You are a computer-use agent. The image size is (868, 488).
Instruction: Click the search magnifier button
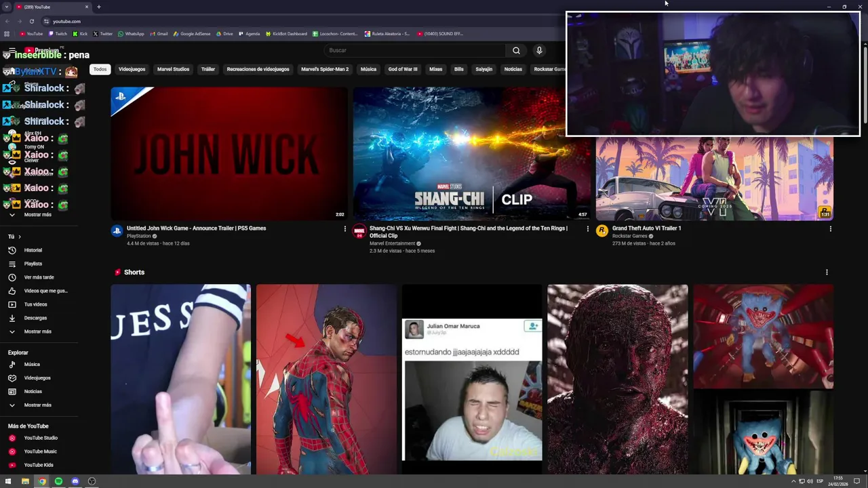[516, 50]
